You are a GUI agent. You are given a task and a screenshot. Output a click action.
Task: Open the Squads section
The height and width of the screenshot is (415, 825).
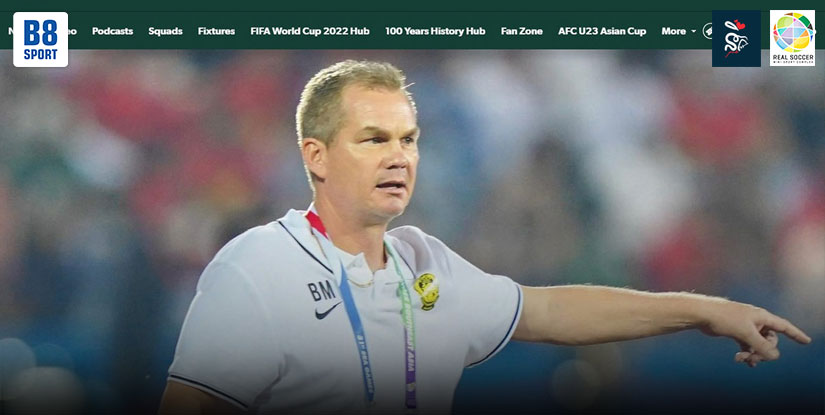tap(165, 31)
